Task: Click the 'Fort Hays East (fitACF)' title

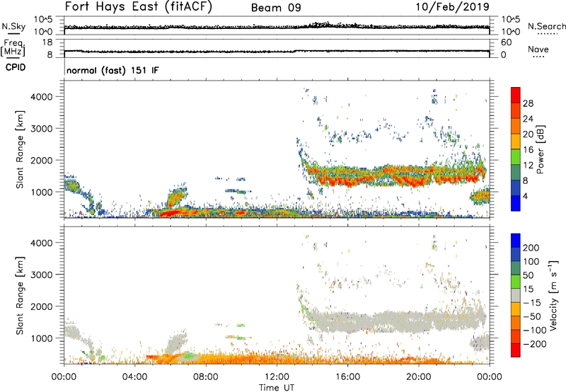Action: click(x=138, y=6)
